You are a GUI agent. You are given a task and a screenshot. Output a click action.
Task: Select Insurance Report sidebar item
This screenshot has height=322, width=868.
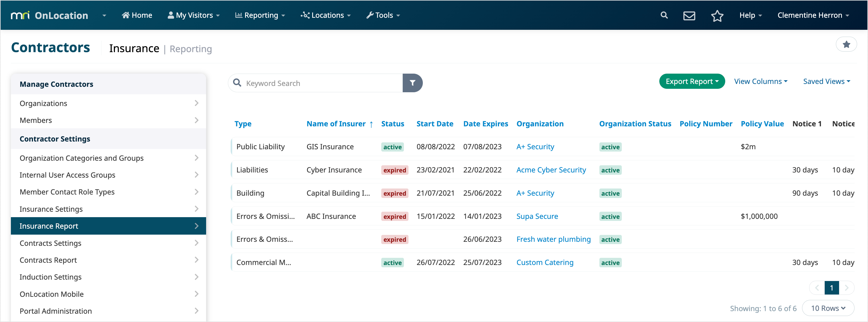click(108, 226)
